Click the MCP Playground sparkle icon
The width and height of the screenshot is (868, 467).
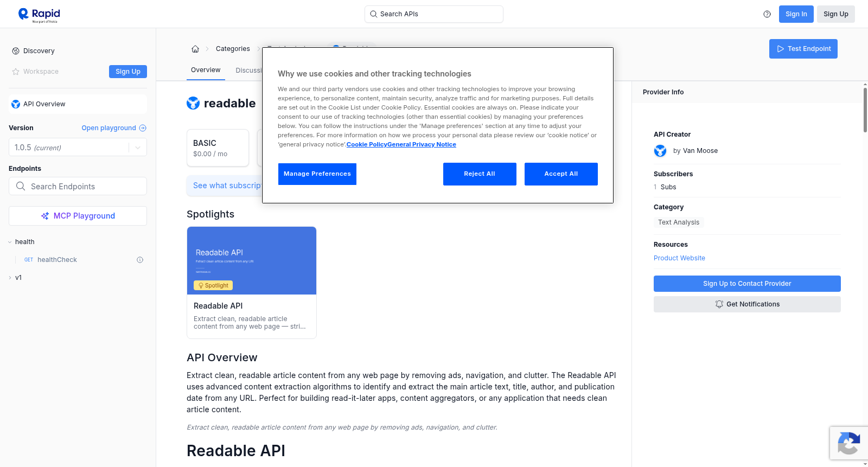coord(45,216)
